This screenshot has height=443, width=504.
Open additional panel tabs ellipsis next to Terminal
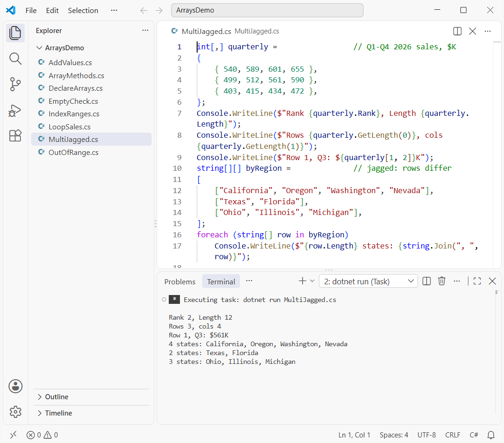coord(249,281)
